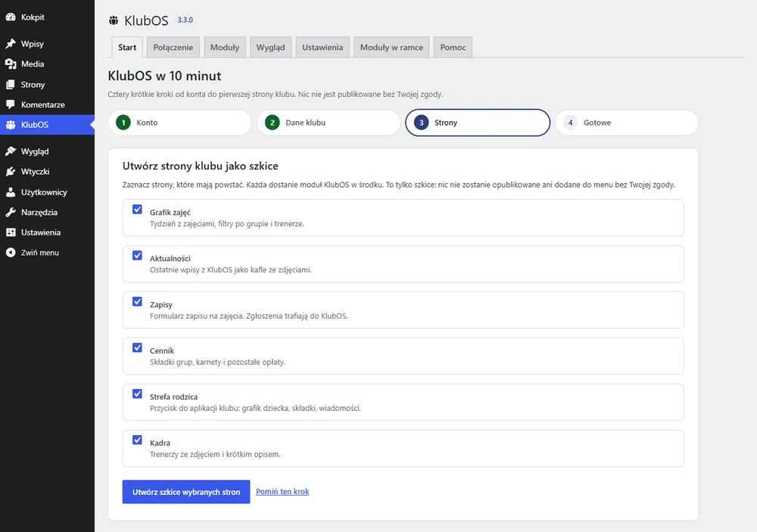Click the Strony pages icon
The width and height of the screenshot is (757, 532).
(x=11, y=85)
